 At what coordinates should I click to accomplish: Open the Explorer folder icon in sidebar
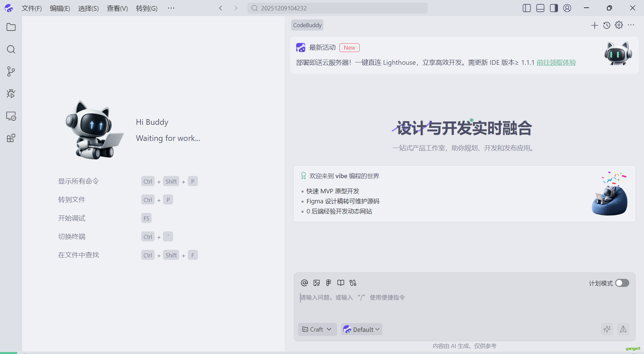tap(11, 27)
